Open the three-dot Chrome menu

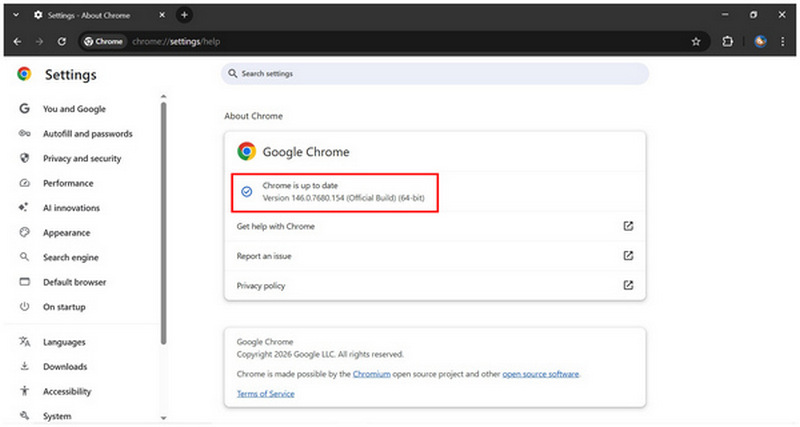tap(783, 42)
